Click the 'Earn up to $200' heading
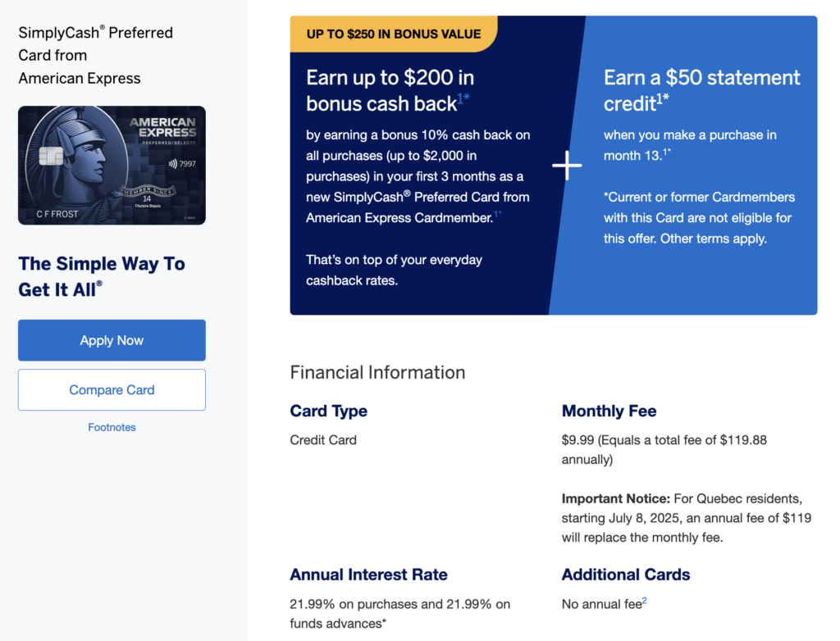The width and height of the screenshot is (840, 641). 390,90
